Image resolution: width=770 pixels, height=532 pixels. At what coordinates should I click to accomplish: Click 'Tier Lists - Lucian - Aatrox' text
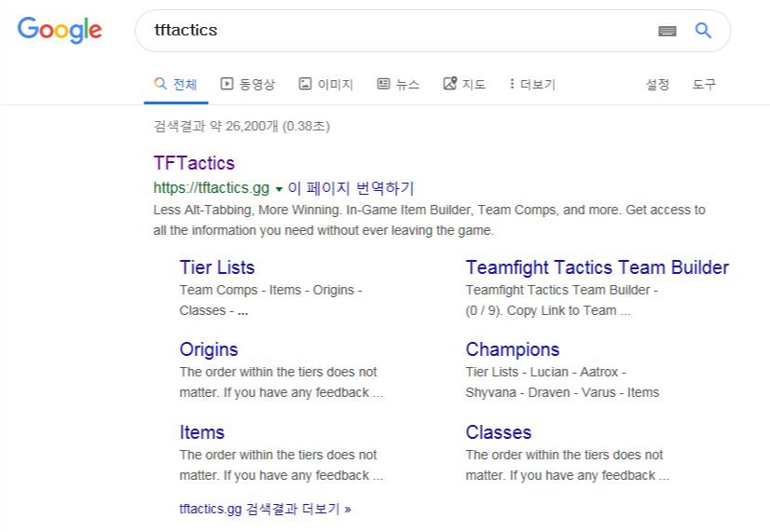click(x=542, y=372)
